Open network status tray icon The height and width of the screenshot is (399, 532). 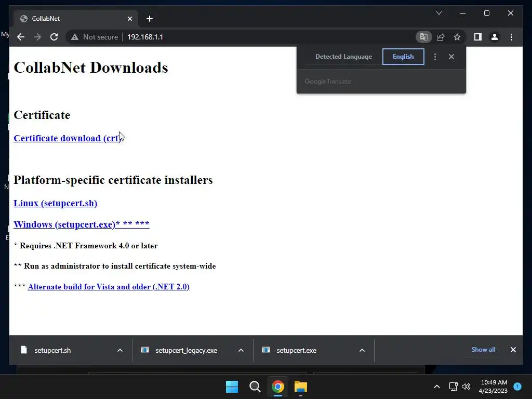tap(453, 387)
